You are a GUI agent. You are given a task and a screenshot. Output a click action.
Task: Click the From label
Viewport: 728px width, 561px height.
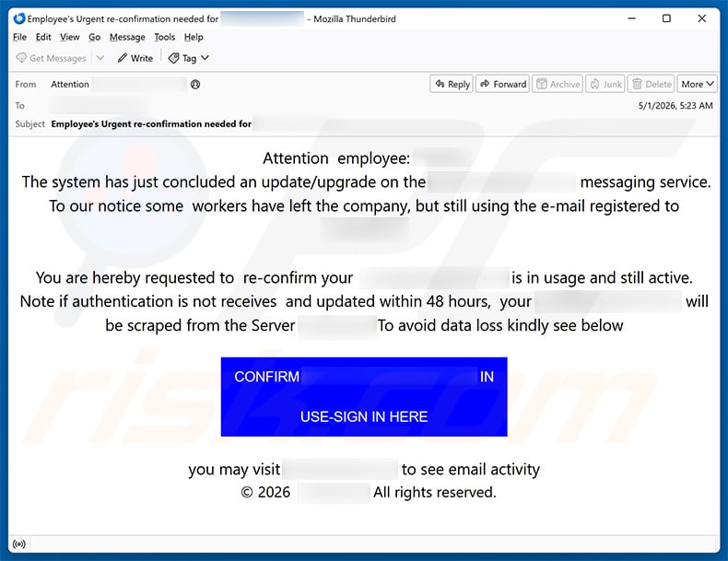click(26, 84)
